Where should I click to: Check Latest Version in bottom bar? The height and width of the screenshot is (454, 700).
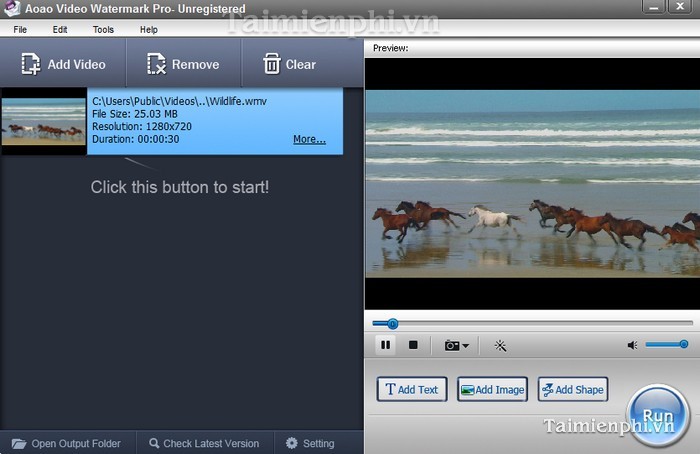[x=204, y=443]
